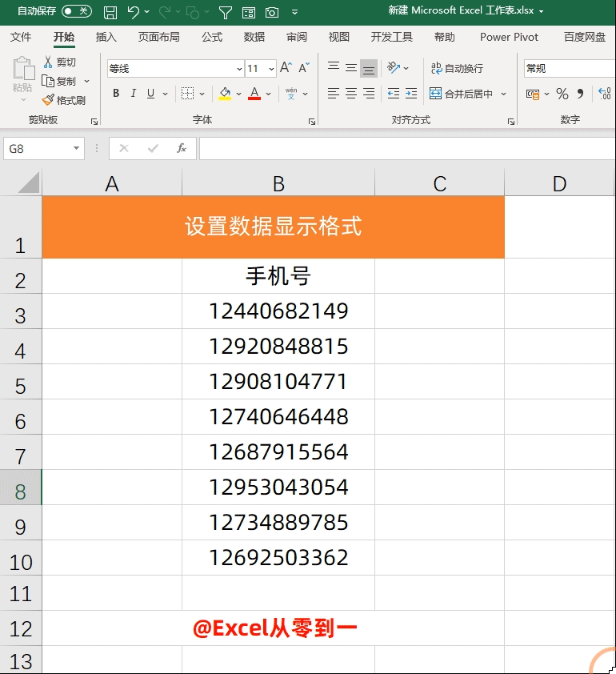Click the 自动换行 wrap text button
616x674 pixels.
tap(457, 68)
